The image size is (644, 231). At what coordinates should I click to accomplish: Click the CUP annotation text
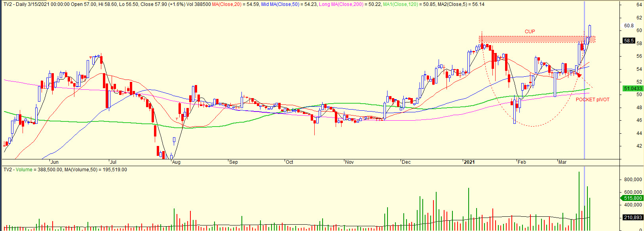pyautogui.click(x=530, y=32)
